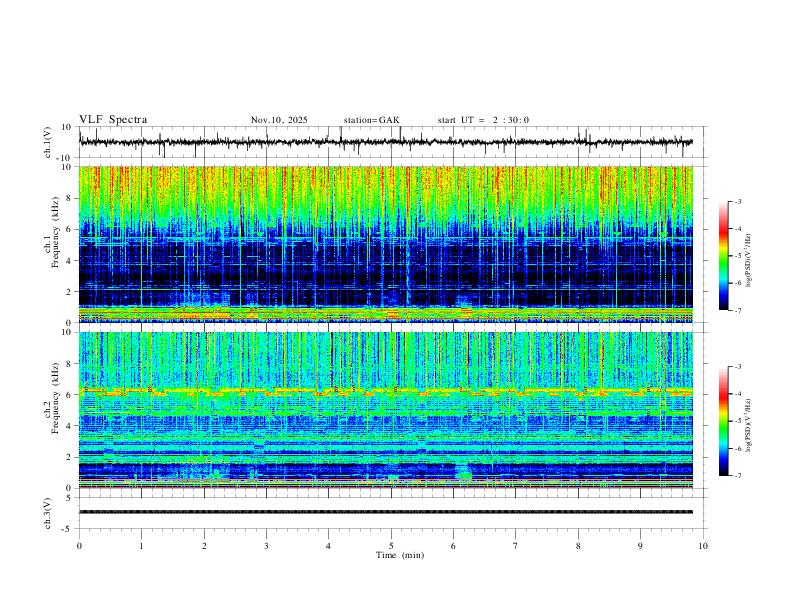The width and height of the screenshot is (792, 612).
Task: Click the "-10" tick on the ch.1(V) axis
Action: click(65, 159)
